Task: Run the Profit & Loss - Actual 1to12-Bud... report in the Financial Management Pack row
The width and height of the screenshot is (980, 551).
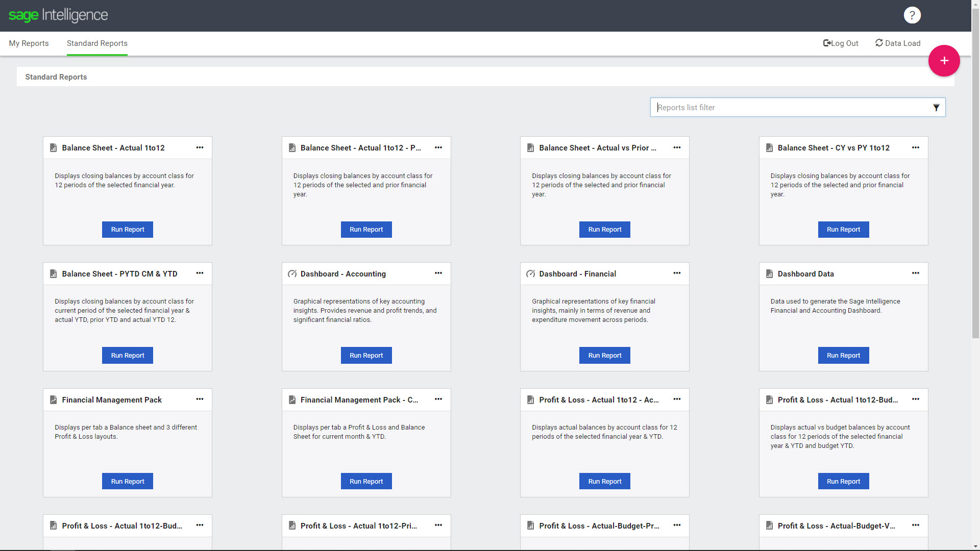Action: [843, 482]
